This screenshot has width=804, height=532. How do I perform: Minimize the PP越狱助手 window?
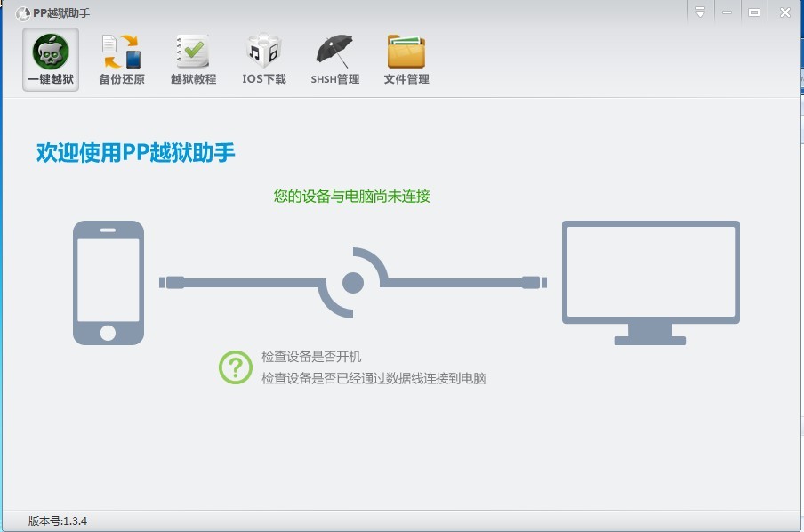tap(728, 12)
